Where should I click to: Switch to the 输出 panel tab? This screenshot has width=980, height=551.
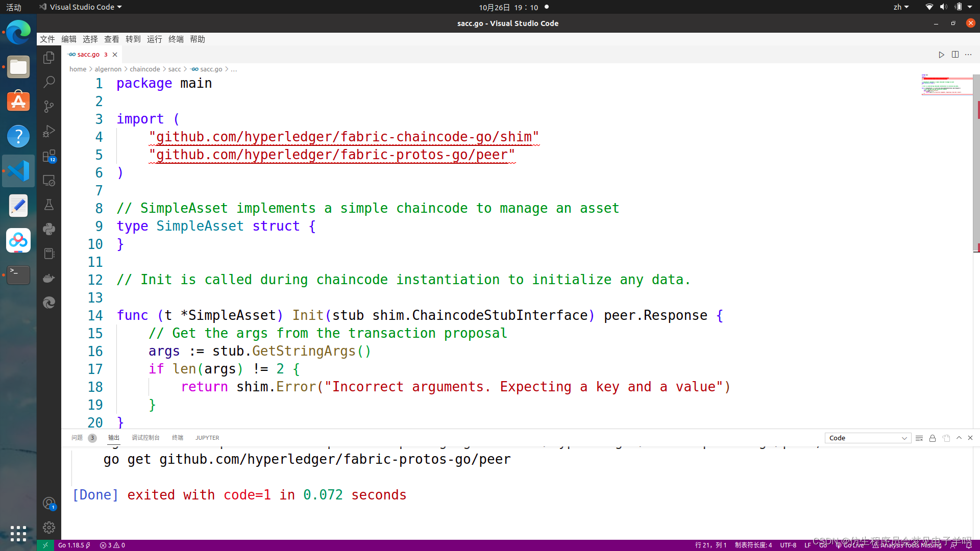[x=114, y=438]
